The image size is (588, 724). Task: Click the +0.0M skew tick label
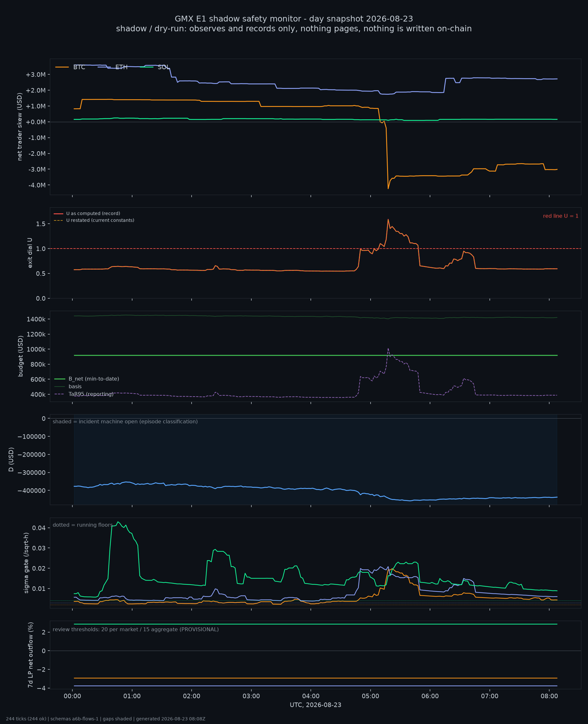pos(36,122)
